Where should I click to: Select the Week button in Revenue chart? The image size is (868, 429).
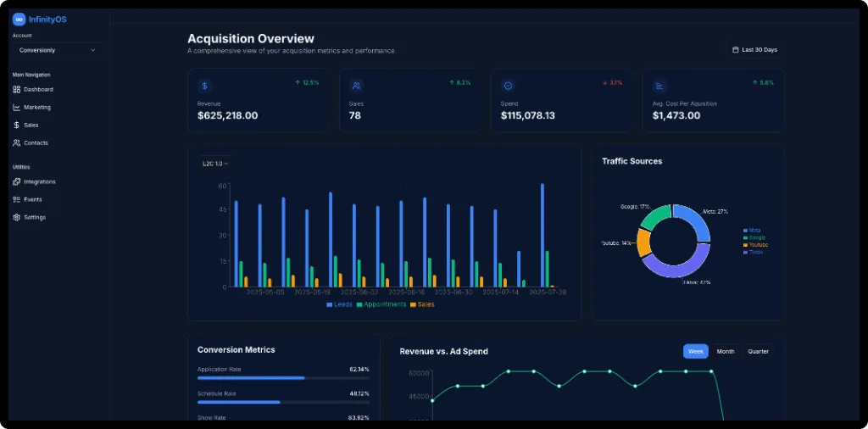(x=695, y=351)
